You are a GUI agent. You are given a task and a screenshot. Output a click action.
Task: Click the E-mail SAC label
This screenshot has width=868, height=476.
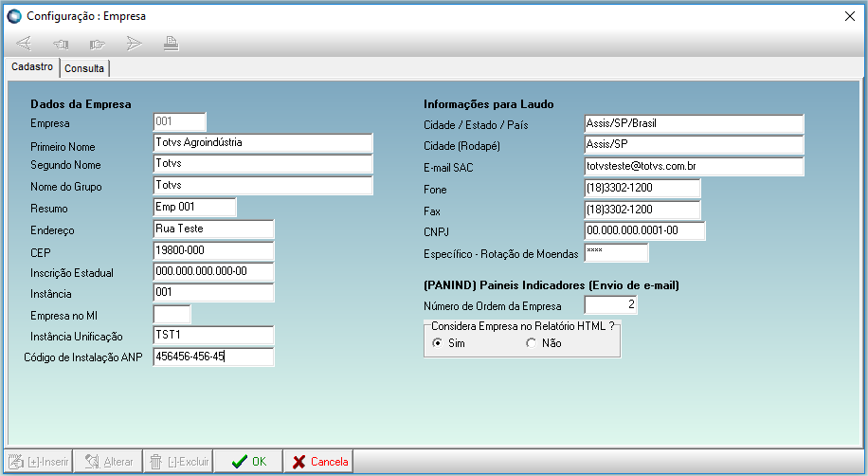coord(448,168)
